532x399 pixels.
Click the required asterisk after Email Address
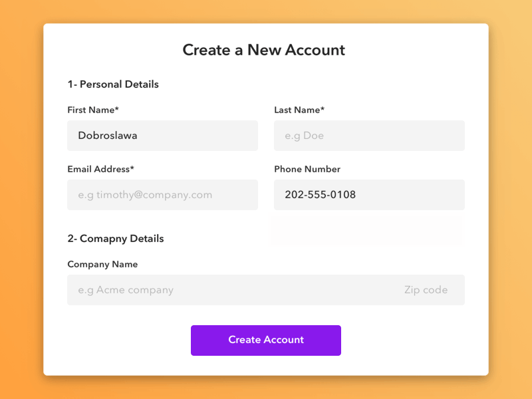132,168
